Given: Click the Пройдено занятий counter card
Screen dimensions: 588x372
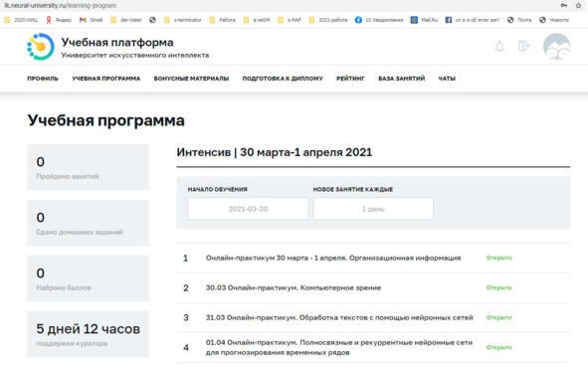Looking at the screenshot, I should tap(89, 167).
